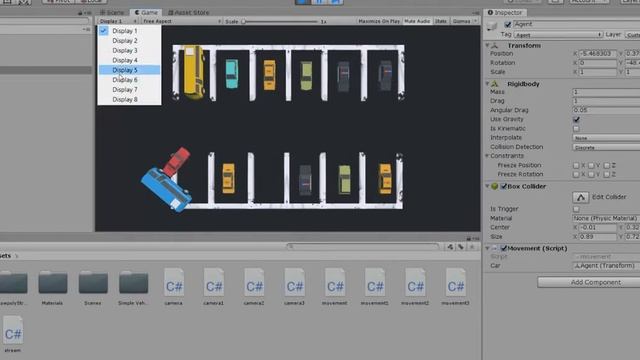This screenshot has height=360, width=640.
Task: Open the Gizmos dropdown
Action: click(x=464, y=21)
